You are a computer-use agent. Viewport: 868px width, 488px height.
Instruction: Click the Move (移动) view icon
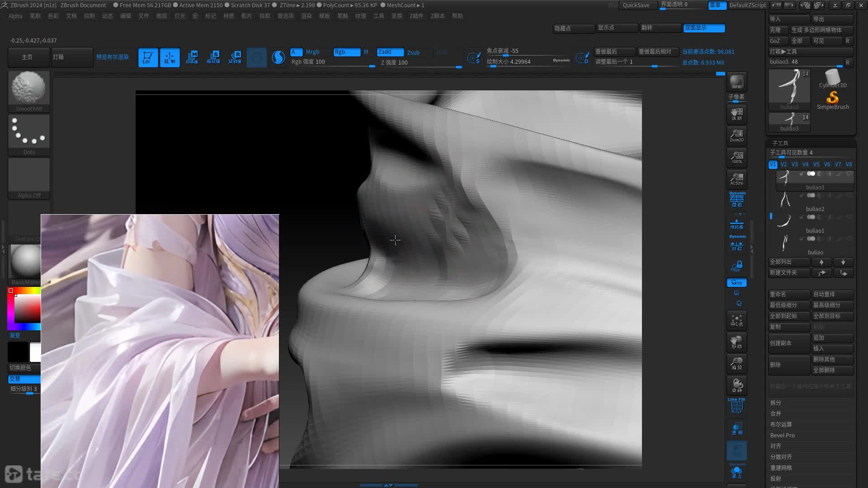coord(736,342)
